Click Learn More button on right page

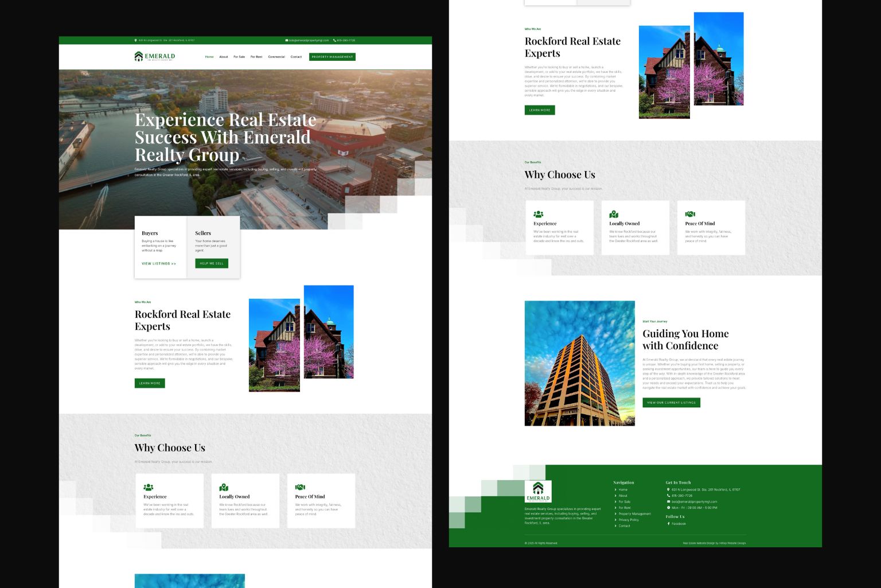coord(540,110)
